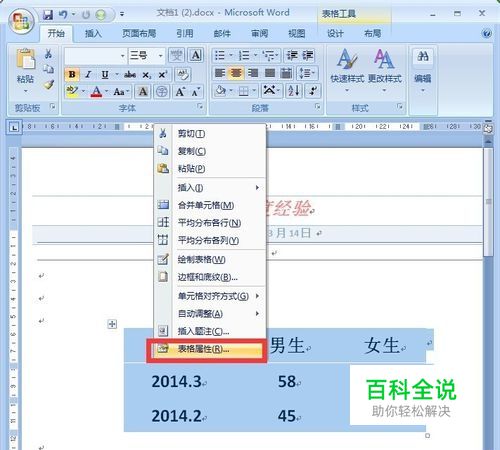Click the Increase Indent icon
500x450 pixels.
point(308,55)
